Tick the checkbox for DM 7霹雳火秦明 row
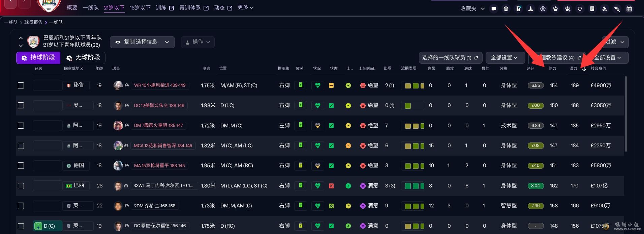Image resolution: width=644 pixels, height=234 pixels. point(21,126)
